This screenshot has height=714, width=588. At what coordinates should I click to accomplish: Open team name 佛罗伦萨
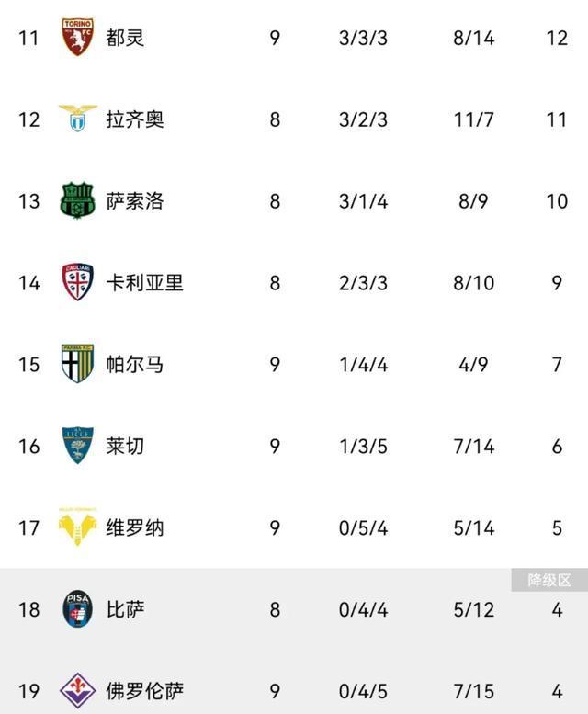145,689
